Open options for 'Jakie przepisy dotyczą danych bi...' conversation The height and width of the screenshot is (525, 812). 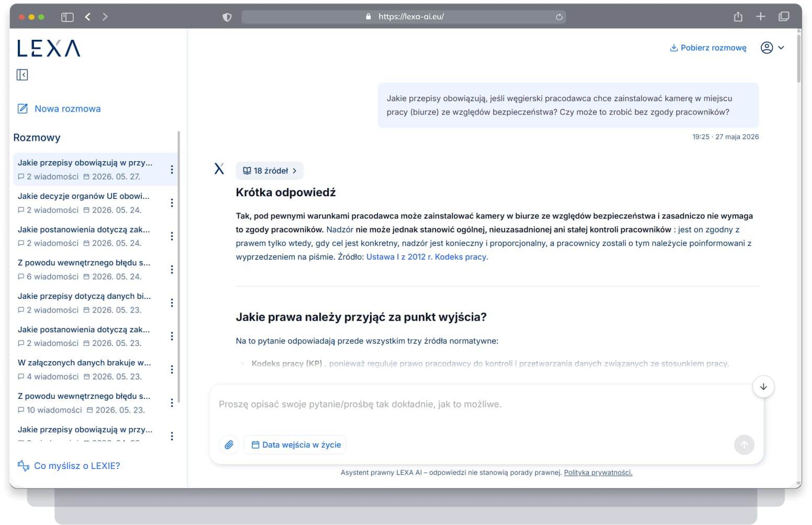coord(172,303)
